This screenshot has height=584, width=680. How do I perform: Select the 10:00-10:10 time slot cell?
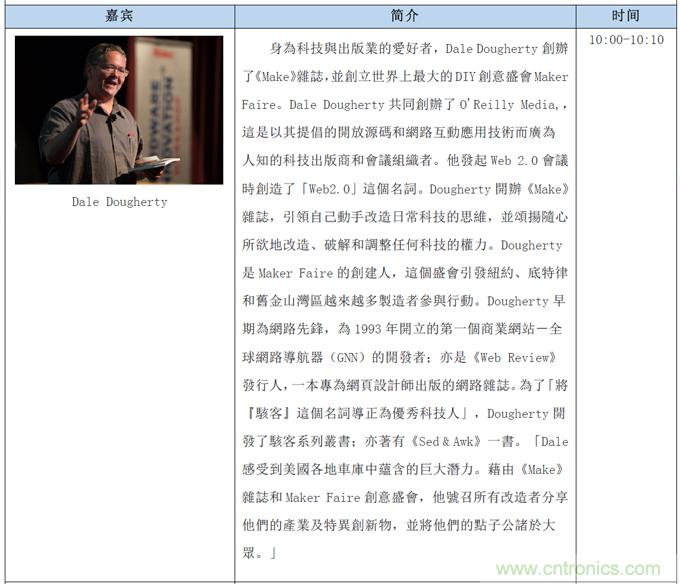(x=626, y=40)
